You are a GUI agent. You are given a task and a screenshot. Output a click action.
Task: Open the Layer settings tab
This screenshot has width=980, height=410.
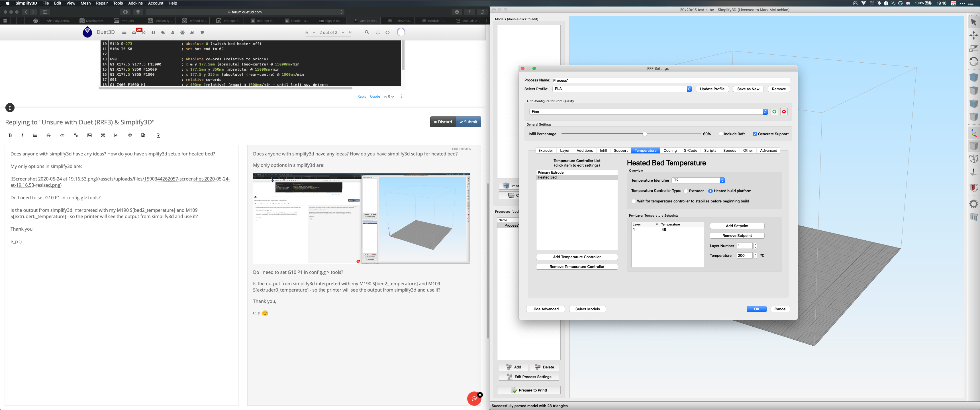565,151
